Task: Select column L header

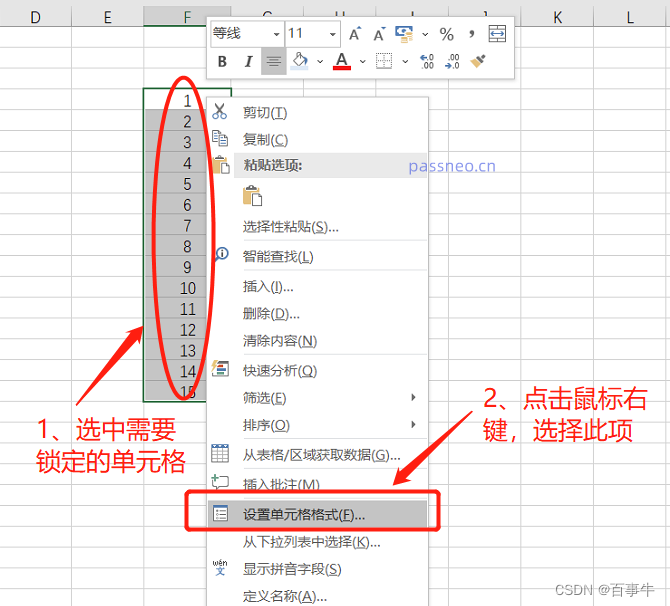Action: [630, 17]
